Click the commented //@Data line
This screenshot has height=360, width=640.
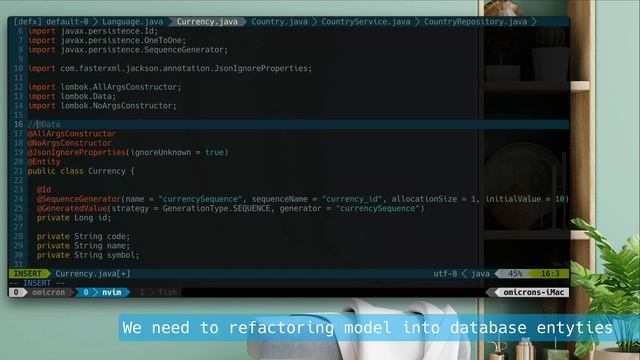tap(44, 124)
